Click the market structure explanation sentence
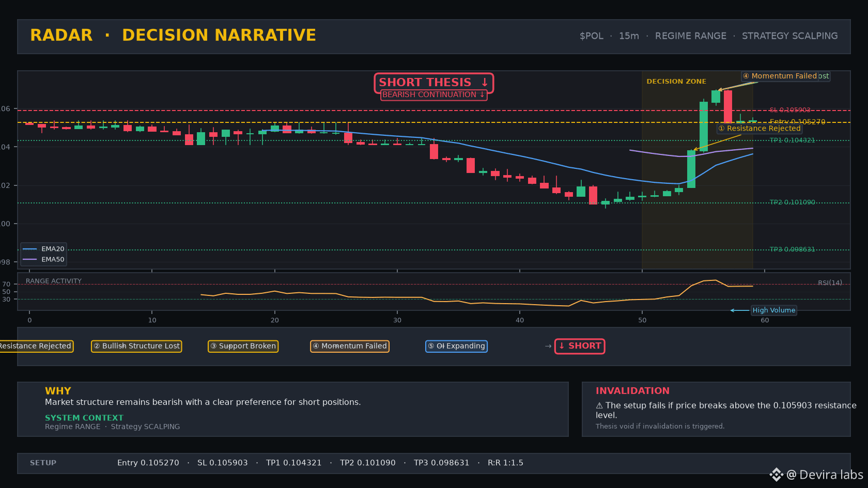This screenshot has height=488, width=868. tap(203, 402)
